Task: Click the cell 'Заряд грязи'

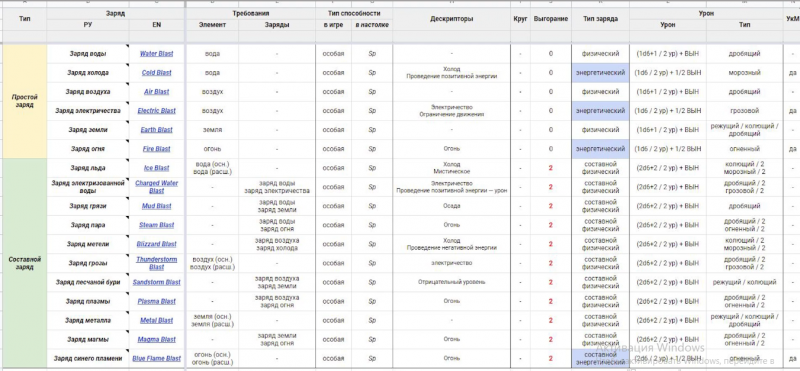Action: 88,206
